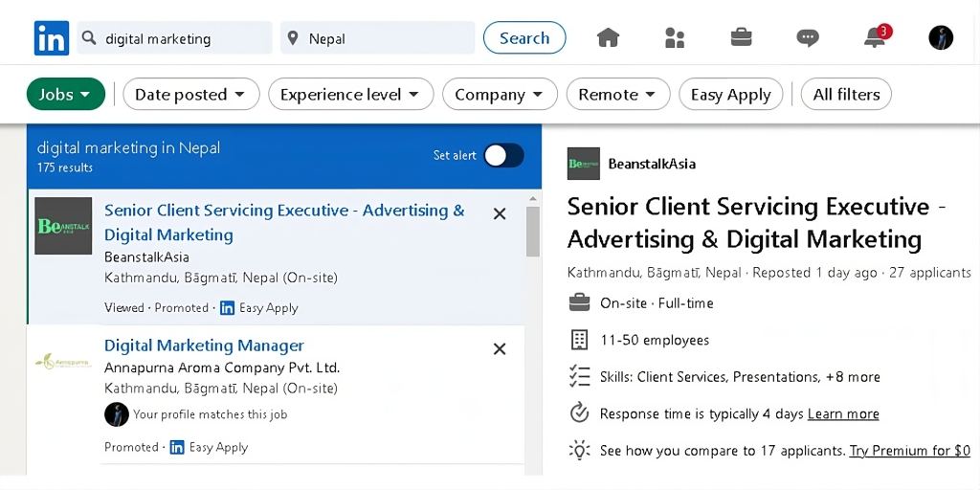
Task: Open Notifications bell with 3 badge
Action: [877, 36]
